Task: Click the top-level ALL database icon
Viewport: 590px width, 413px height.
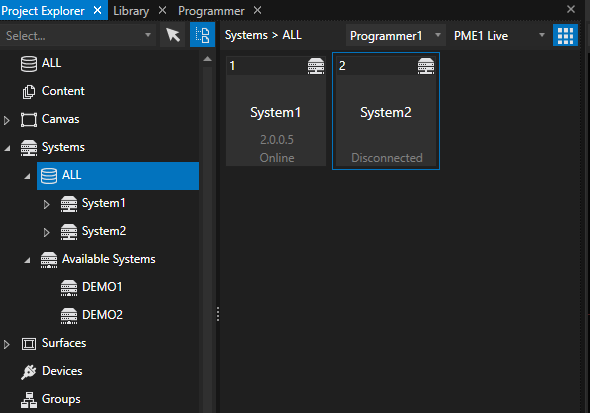Action: pos(29,64)
